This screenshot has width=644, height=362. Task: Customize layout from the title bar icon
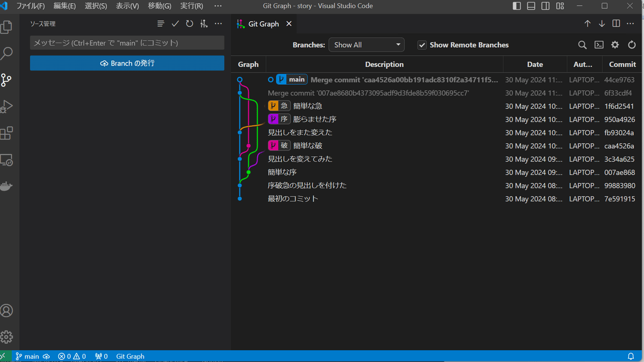pyautogui.click(x=560, y=6)
